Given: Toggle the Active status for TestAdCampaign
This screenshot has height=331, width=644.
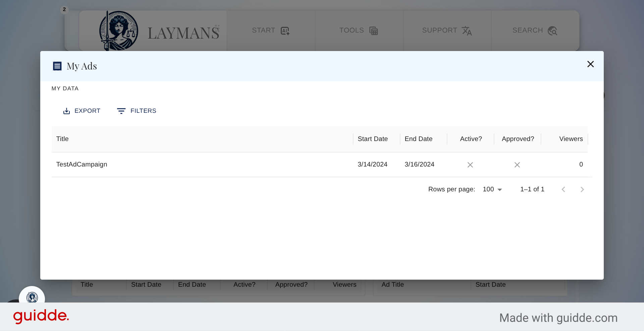Looking at the screenshot, I should tap(470, 164).
